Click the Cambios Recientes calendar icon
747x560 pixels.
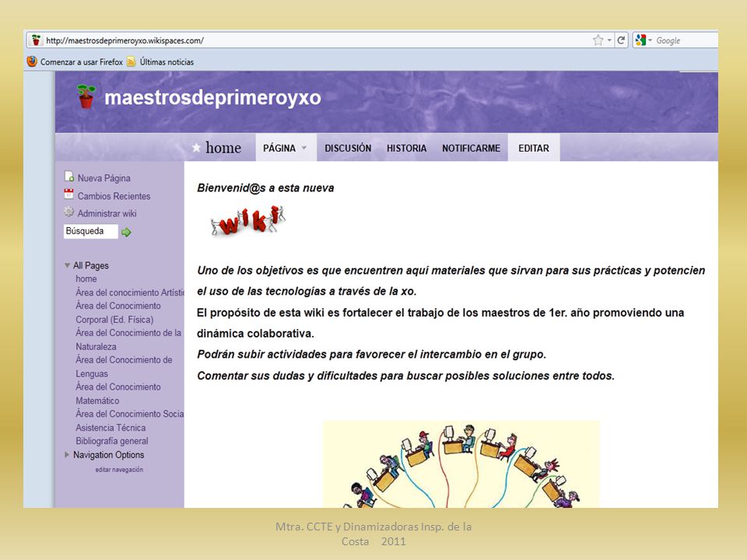69,194
